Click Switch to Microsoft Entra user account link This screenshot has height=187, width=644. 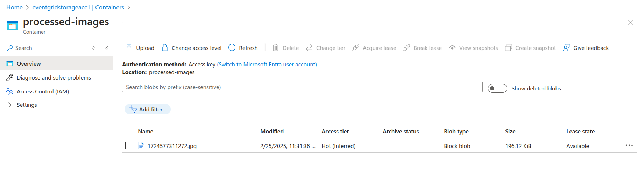(x=267, y=64)
